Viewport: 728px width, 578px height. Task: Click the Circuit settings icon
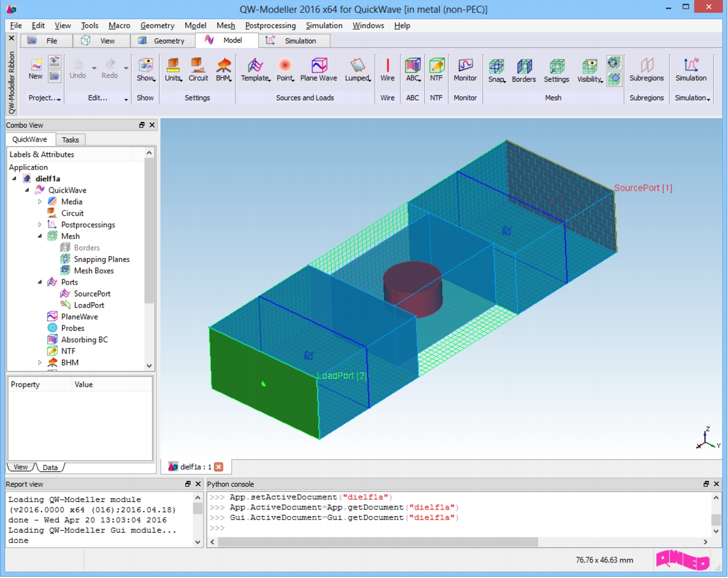(198, 70)
